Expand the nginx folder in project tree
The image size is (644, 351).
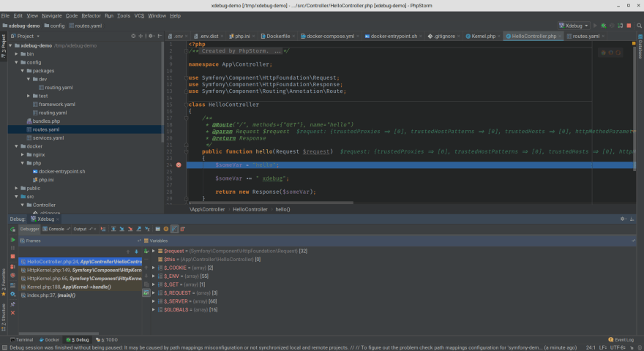(23, 155)
